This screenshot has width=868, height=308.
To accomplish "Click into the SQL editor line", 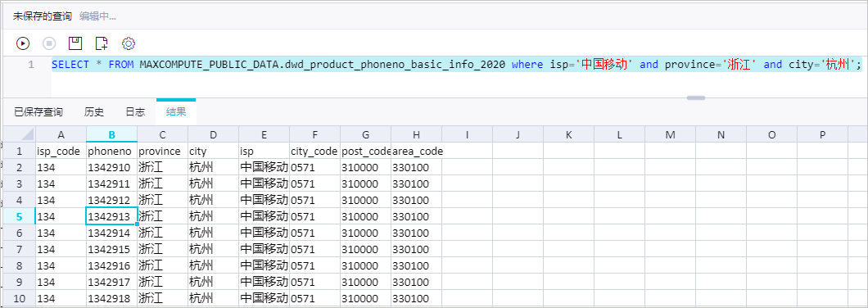I will click(457, 64).
